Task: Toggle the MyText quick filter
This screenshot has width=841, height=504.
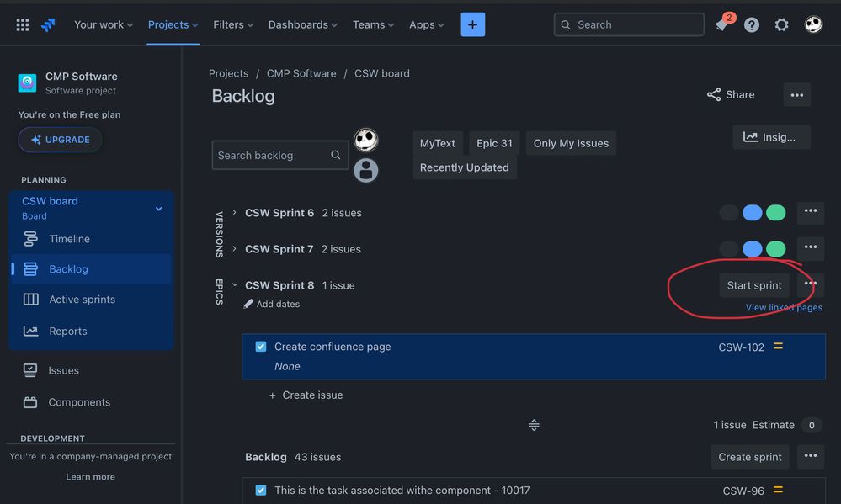Action: [x=438, y=143]
